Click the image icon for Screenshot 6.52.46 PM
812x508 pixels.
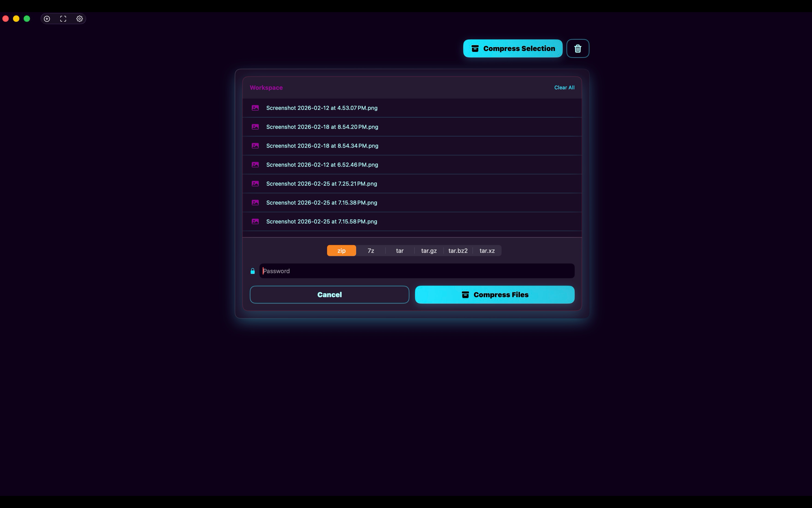coord(255,165)
